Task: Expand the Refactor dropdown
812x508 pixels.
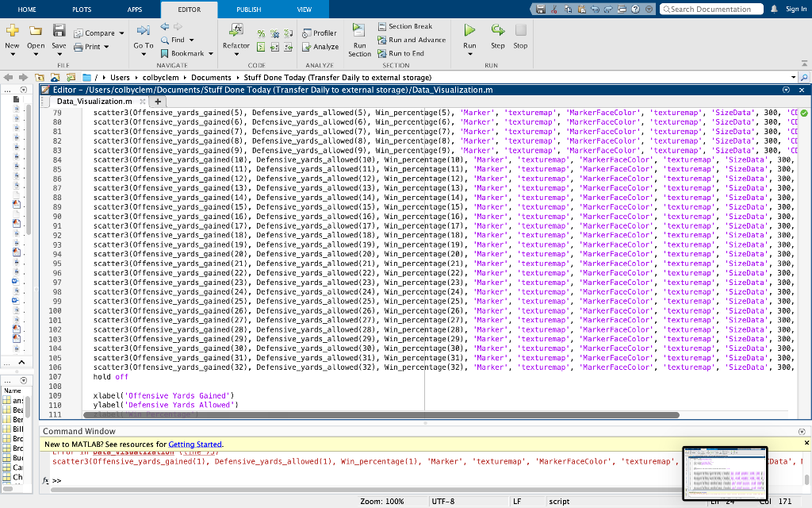Action: pyautogui.click(x=236, y=54)
